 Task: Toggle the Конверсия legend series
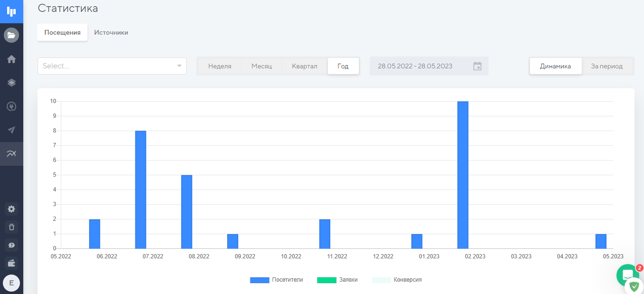click(396, 280)
